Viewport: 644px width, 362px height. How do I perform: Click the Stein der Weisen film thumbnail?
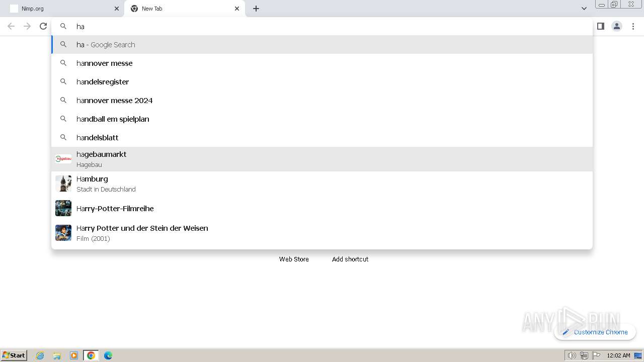pyautogui.click(x=63, y=233)
